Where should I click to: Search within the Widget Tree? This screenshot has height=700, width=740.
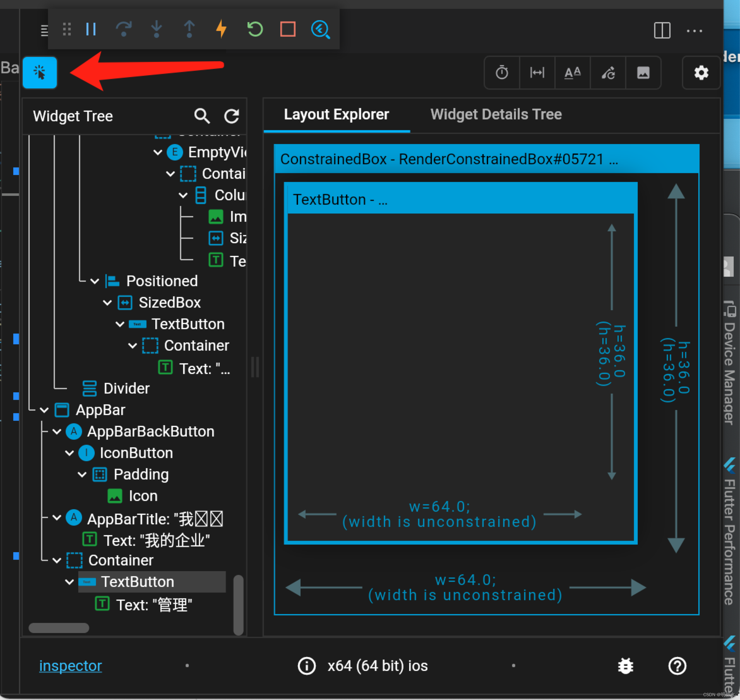point(202,116)
